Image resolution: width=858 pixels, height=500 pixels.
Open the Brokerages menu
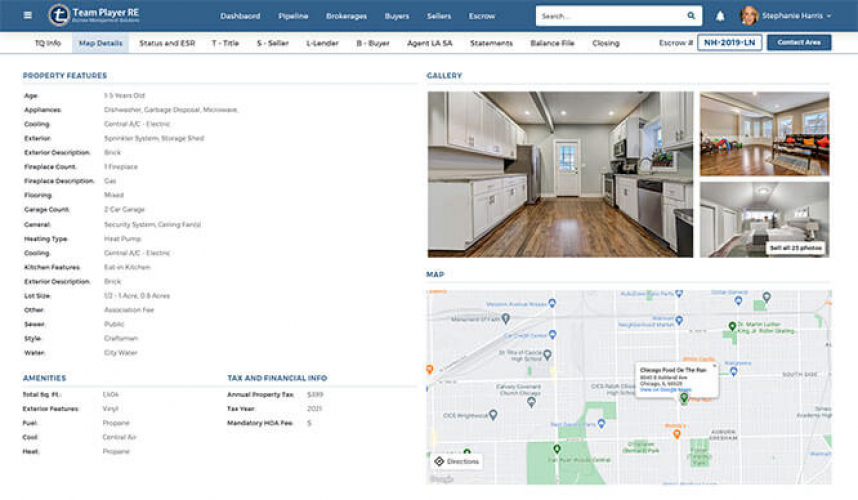tap(346, 16)
